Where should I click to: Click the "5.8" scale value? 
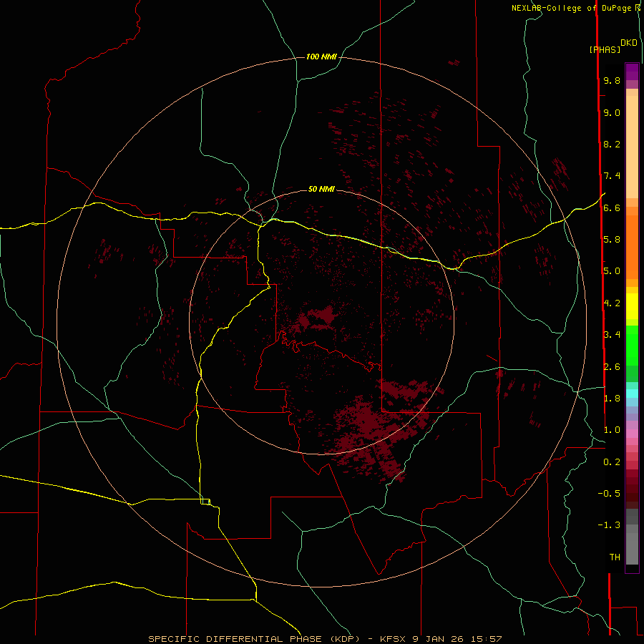[612, 240]
